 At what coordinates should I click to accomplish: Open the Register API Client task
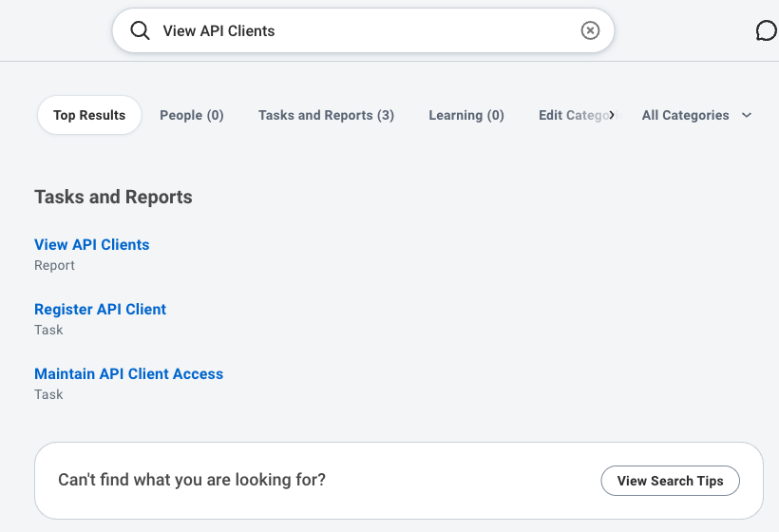(101, 309)
